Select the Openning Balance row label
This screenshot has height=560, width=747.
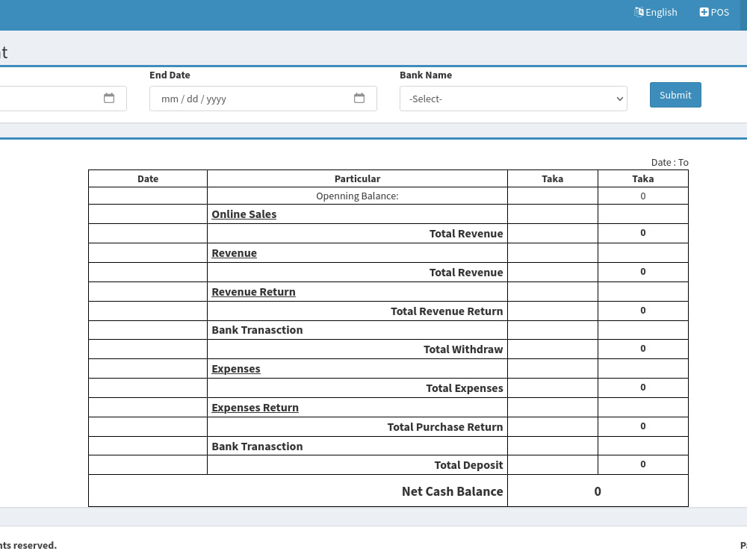pos(357,196)
